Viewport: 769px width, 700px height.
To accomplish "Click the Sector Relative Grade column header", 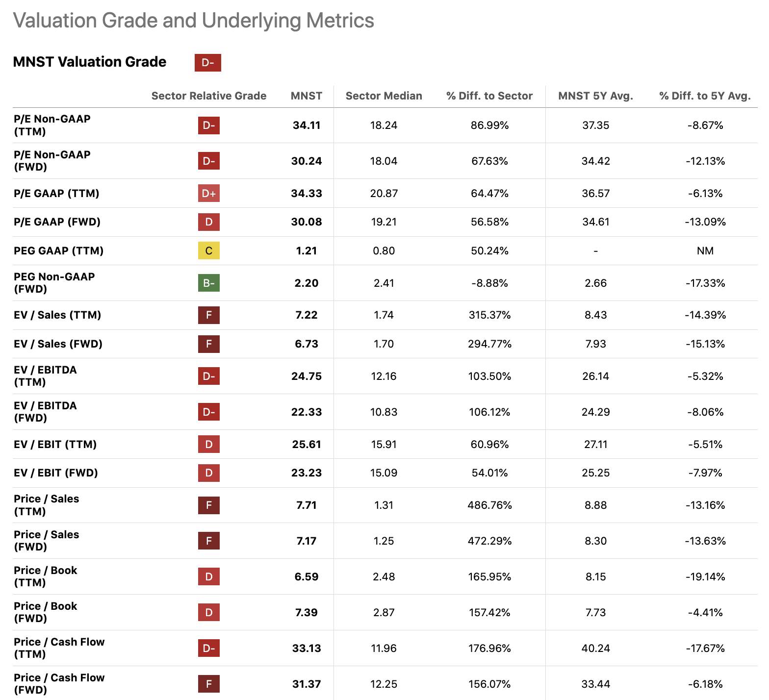I will [208, 96].
